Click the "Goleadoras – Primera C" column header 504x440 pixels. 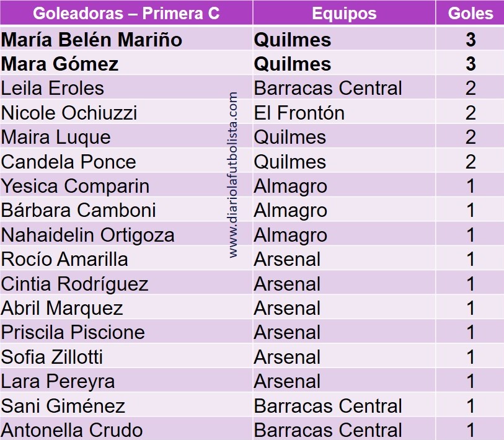click(x=126, y=14)
